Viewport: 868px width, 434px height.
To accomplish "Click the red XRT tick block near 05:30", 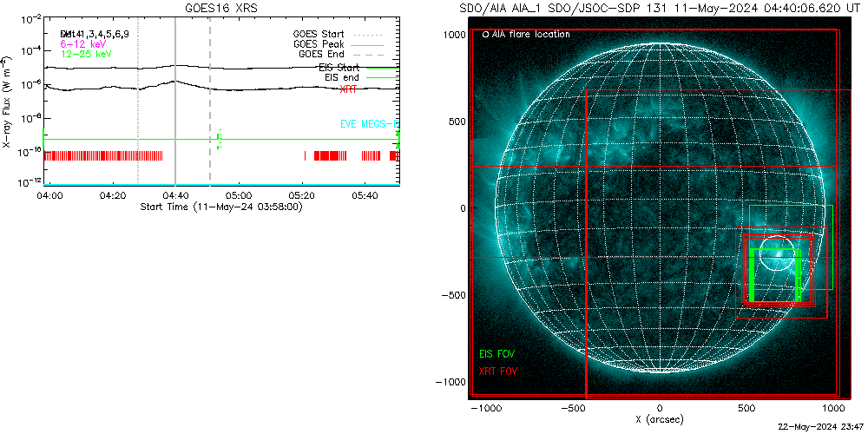I will pyautogui.click(x=330, y=155).
